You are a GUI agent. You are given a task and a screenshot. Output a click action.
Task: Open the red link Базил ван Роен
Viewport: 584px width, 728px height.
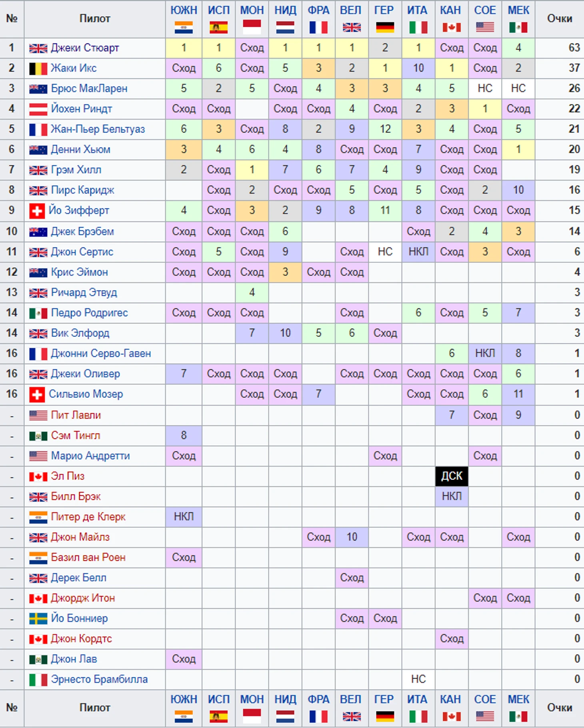(x=88, y=558)
